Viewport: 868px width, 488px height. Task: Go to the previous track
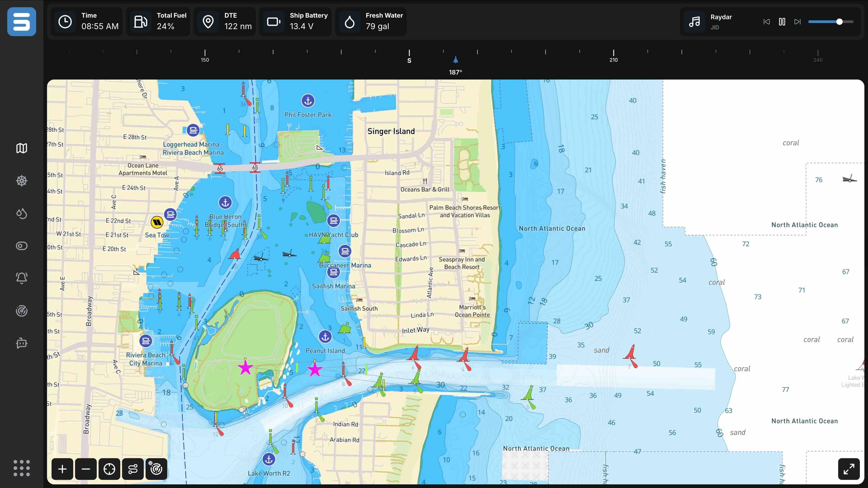767,22
